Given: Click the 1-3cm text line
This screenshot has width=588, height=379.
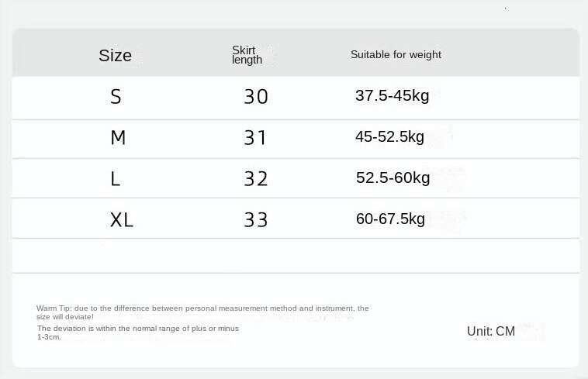Looking at the screenshot, I should pyautogui.click(x=49, y=337).
